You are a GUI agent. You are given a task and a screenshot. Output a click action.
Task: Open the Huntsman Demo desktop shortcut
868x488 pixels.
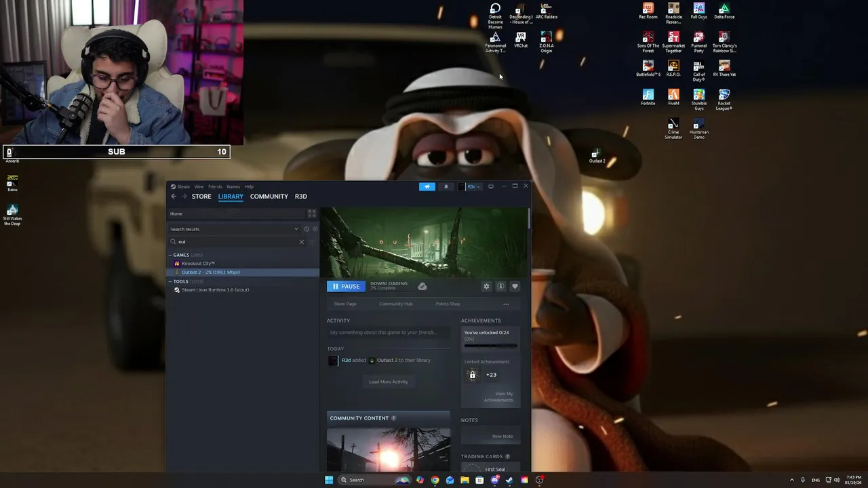click(x=699, y=129)
